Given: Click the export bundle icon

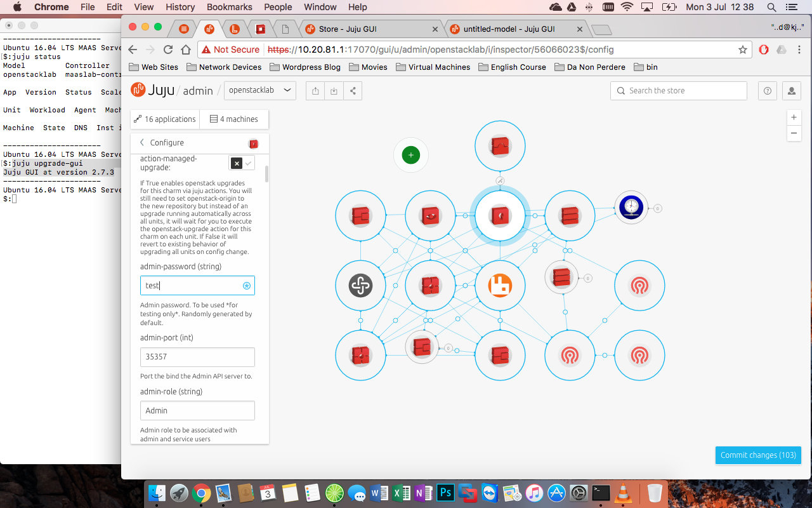Looking at the screenshot, I should point(315,90).
